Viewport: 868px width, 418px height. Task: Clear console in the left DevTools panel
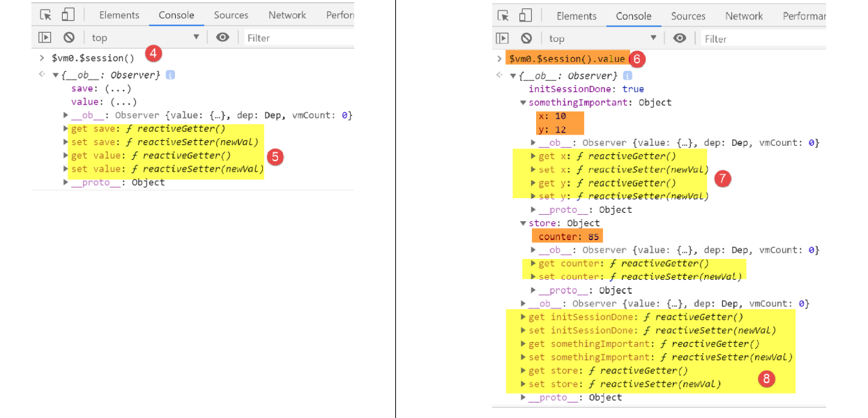coord(69,38)
